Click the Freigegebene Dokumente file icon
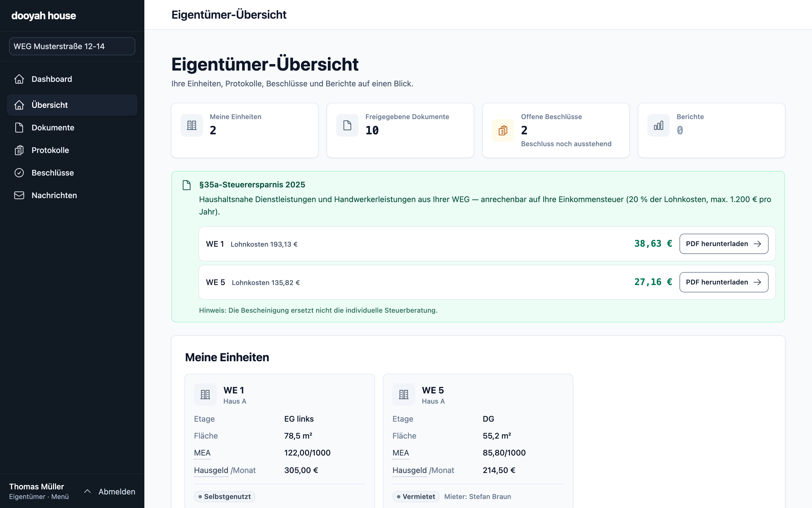Viewport: 812px width, 508px height. click(347, 125)
